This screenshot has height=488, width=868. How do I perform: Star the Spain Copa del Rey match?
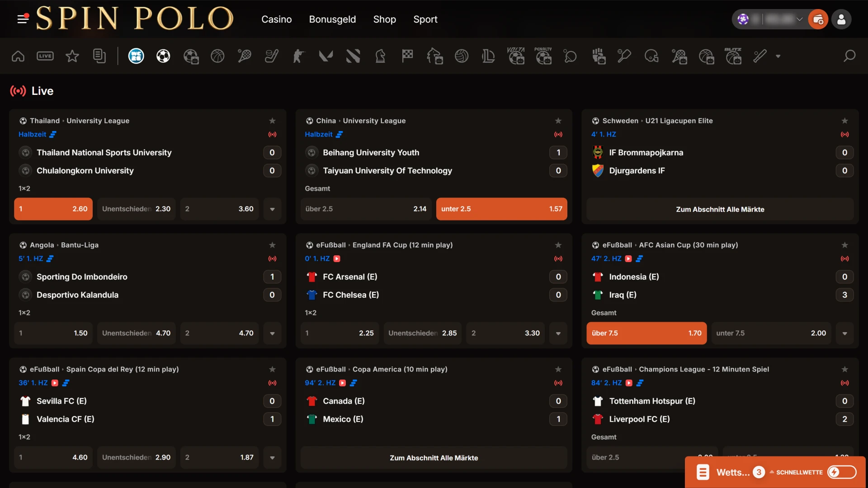272,369
